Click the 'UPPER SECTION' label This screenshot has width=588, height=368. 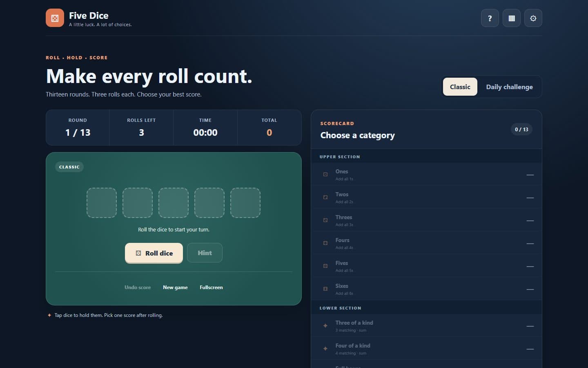(340, 157)
